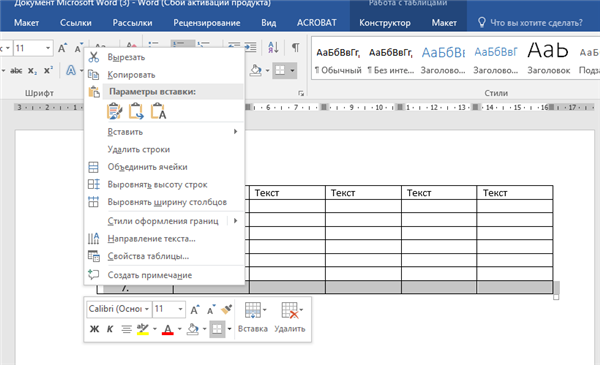Decrease font size in mini toolbar

pyautogui.click(x=211, y=309)
